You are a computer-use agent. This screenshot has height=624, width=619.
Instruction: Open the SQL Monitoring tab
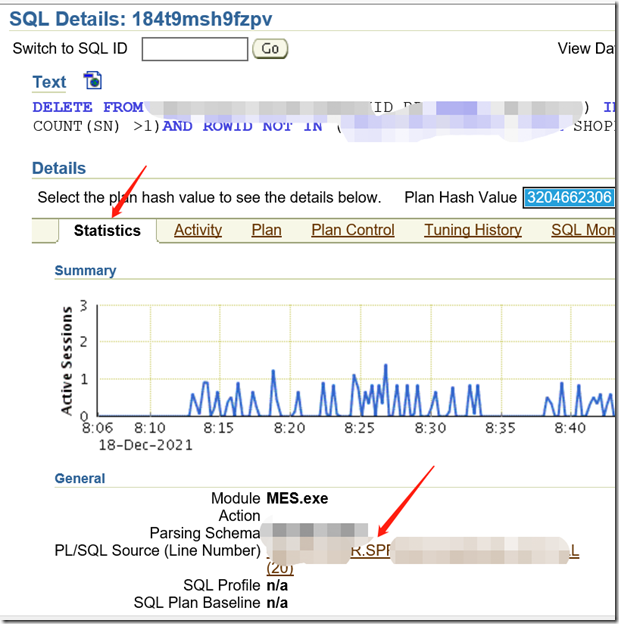click(x=583, y=230)
